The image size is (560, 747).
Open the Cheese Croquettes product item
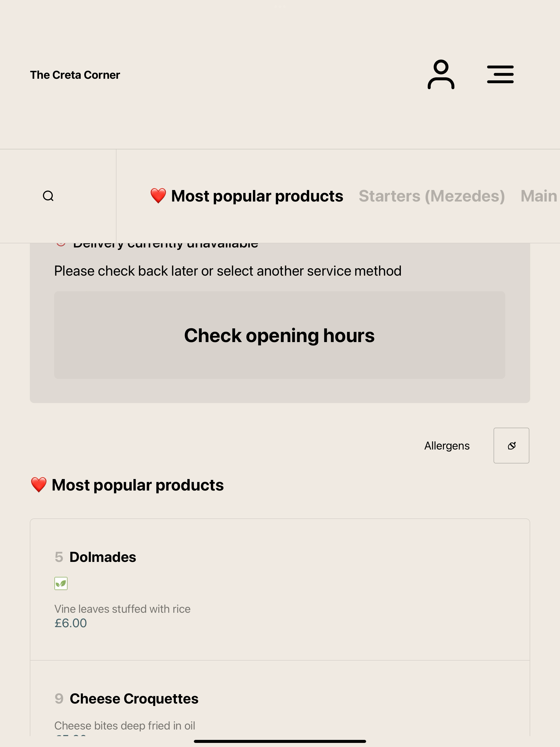pos(280,698)
